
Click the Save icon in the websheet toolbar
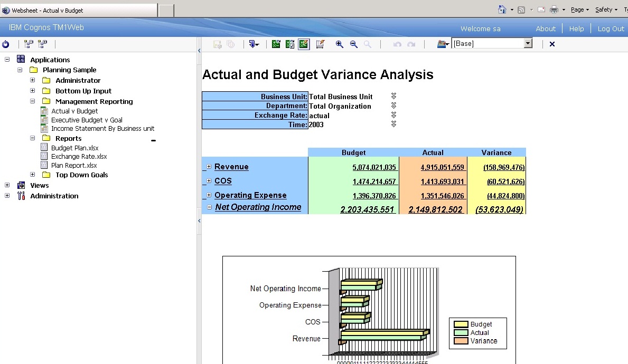tap(218, 44)
